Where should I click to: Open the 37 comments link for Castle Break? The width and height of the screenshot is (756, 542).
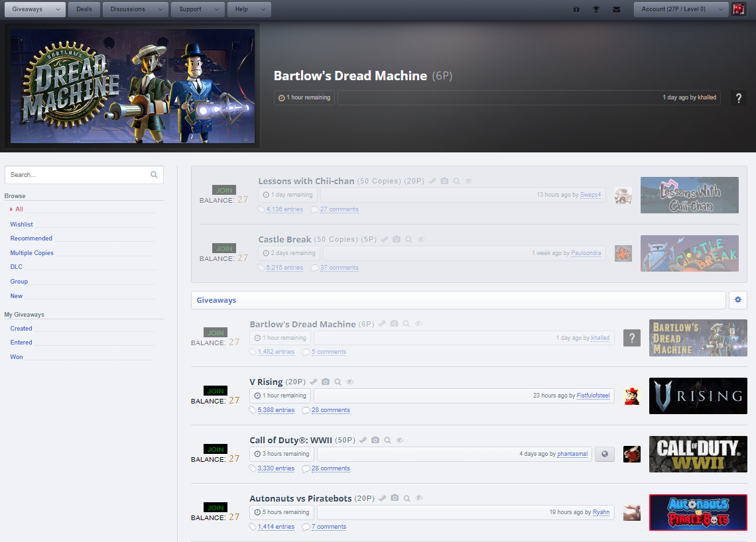340,268
